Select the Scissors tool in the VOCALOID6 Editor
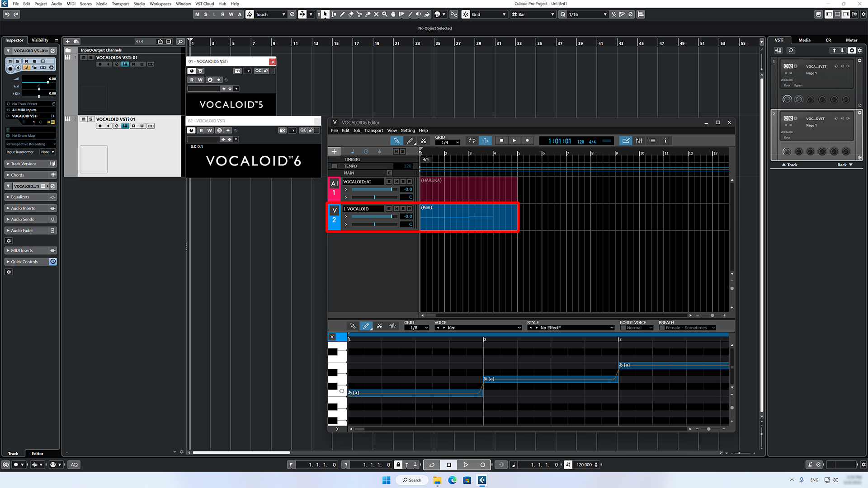 pyautogui.click(x=424, y=141)
